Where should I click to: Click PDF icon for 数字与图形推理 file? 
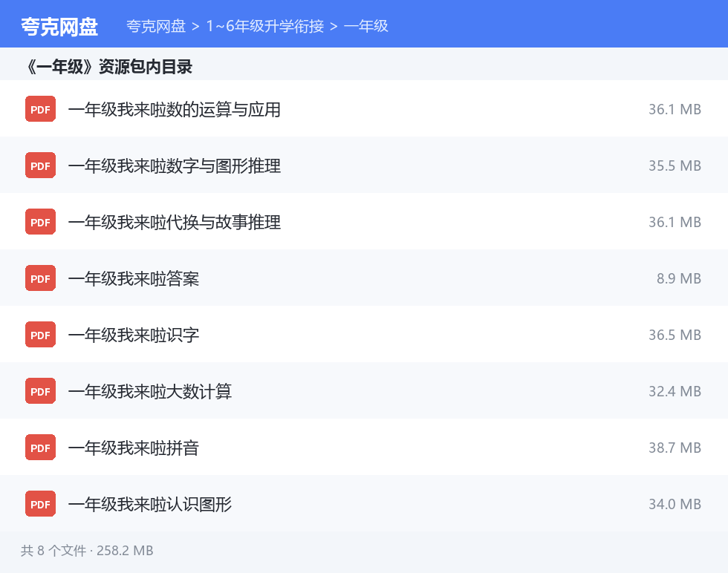(x=40, y=166)
